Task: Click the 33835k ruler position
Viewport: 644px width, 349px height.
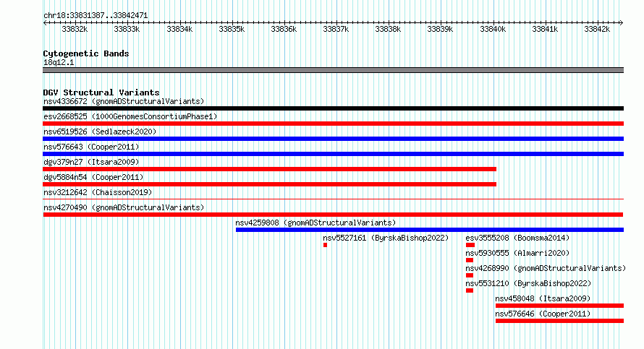Action: [x=232, y=29]
